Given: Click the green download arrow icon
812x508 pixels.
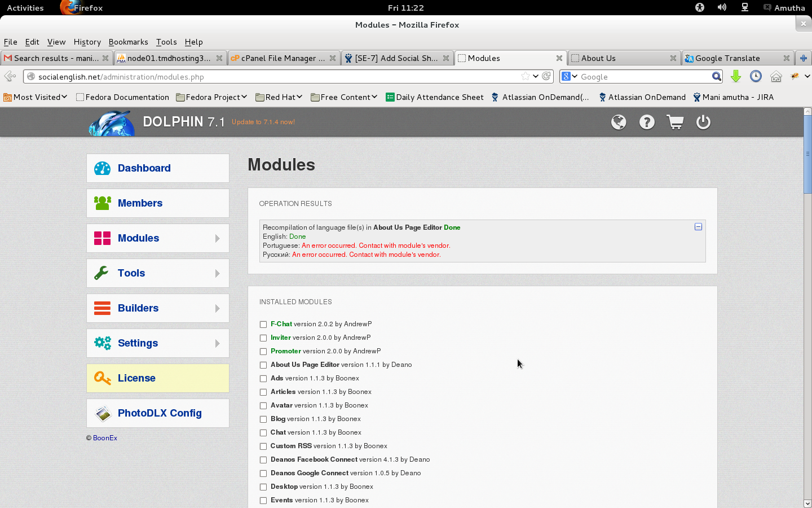Looking at the screenshot, I should (x=735, y=76).
